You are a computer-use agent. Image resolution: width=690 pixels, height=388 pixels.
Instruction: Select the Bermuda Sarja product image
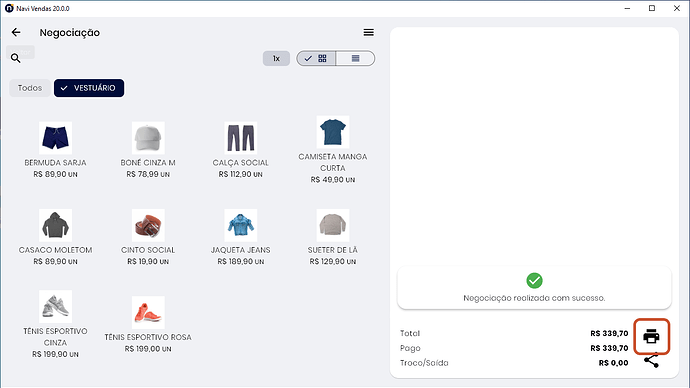[x=55, y=138]
